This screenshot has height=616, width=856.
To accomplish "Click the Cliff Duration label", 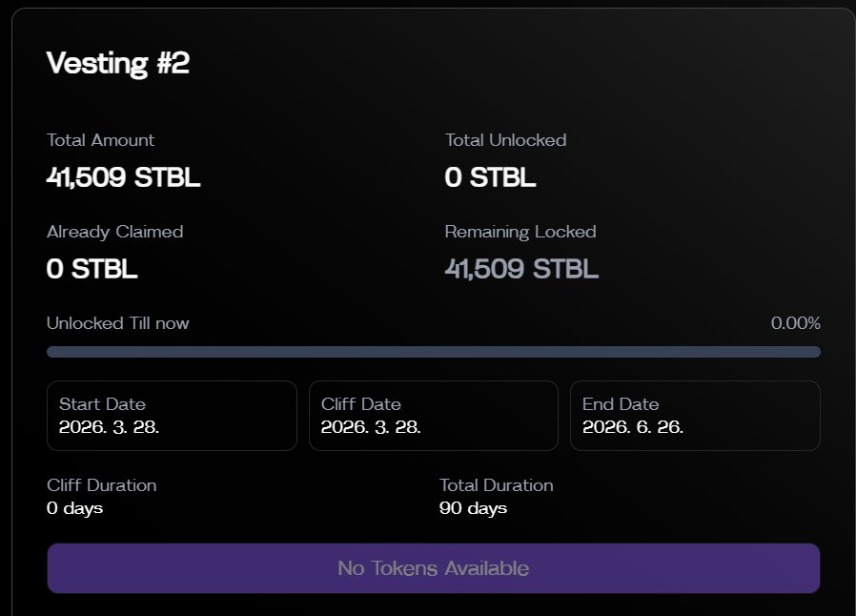I will [x=101, y=485].
